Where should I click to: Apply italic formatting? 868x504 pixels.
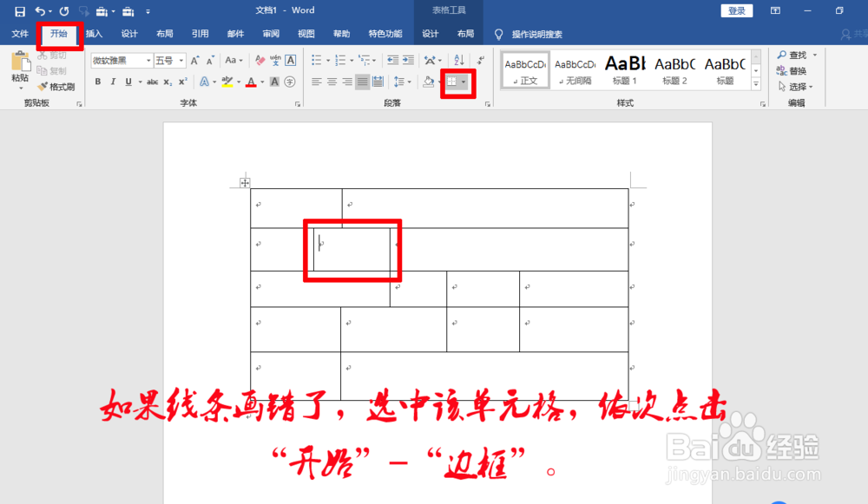(x=112, y=81)
